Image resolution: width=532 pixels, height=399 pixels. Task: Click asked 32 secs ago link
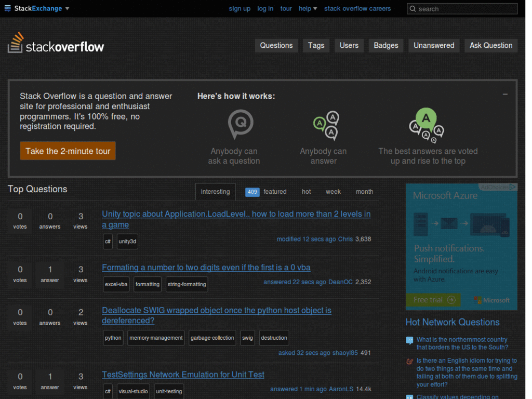(304, 353)
